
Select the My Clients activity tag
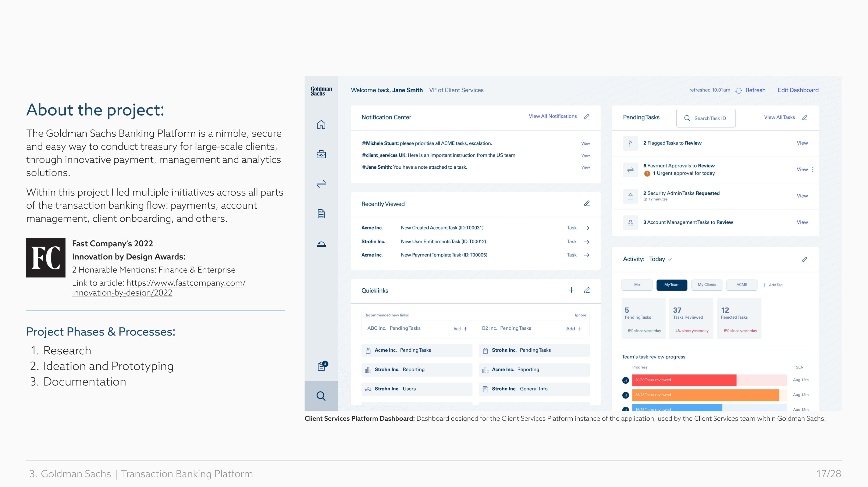(707, 284)
